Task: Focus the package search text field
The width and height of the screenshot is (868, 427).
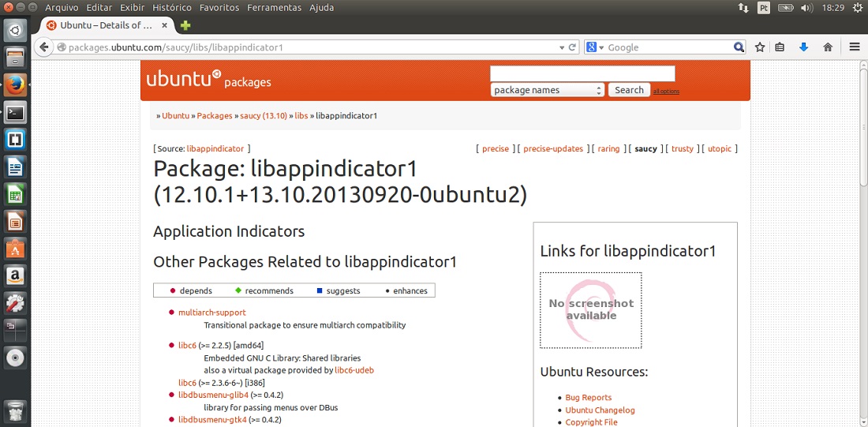Action: (x=582, y=73)
